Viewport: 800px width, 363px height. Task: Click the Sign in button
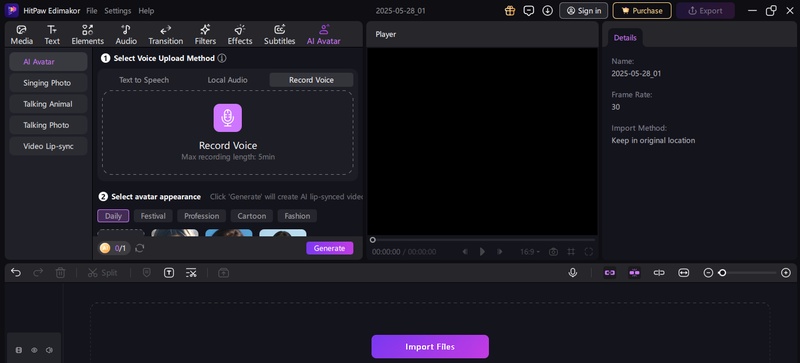tap(584, 11)
